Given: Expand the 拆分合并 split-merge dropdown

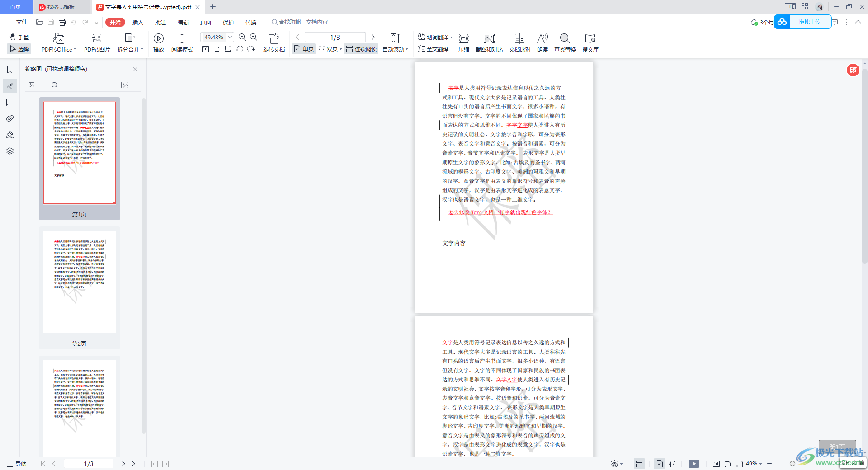Looking at the screenshot, I should click(130, 43).
